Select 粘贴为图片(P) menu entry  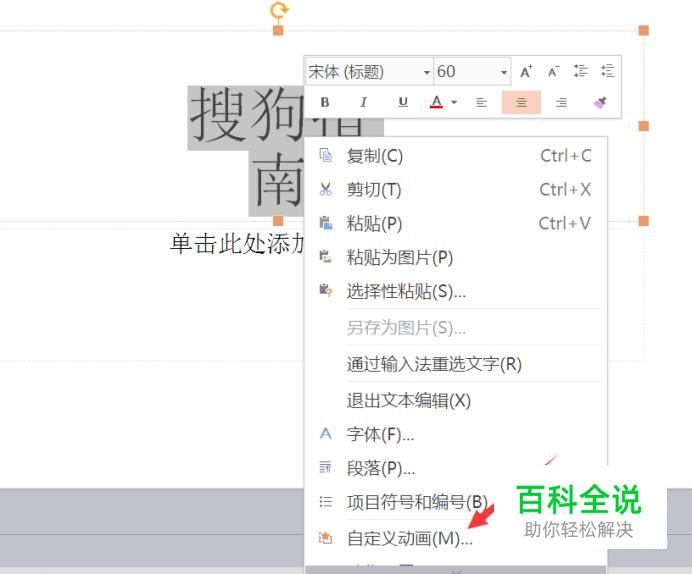[456, 258]
